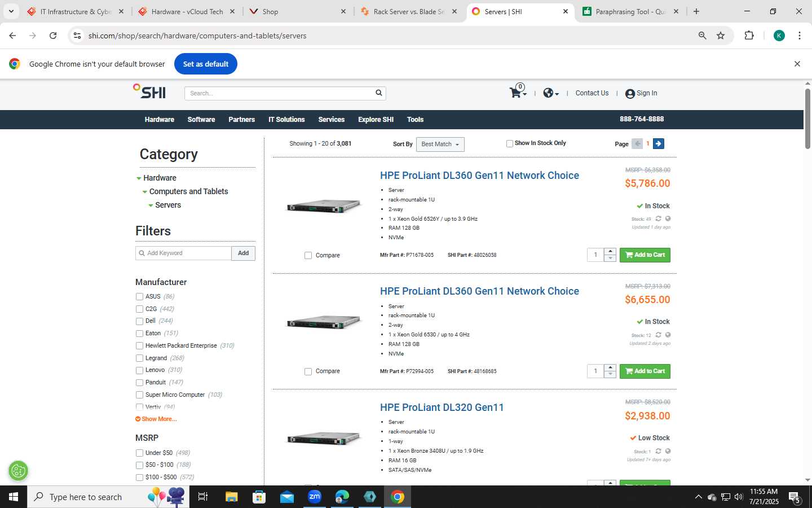This screenshot has height=508, width=812.
Task: Open the Best Match sort dropdown
Action: coord(440,144)
